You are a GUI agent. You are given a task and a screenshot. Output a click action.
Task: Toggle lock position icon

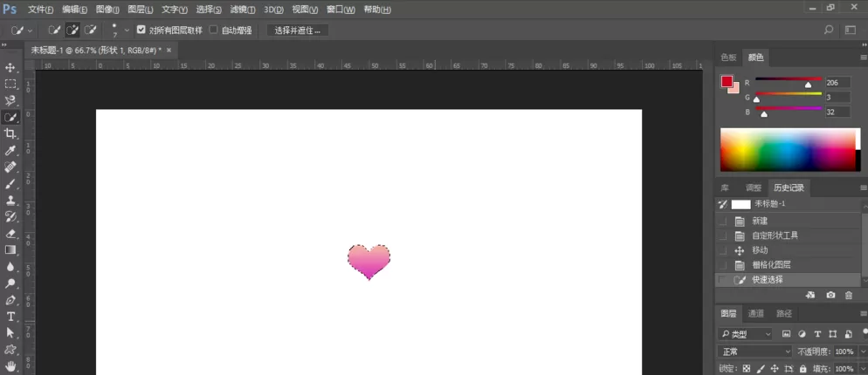775,368
